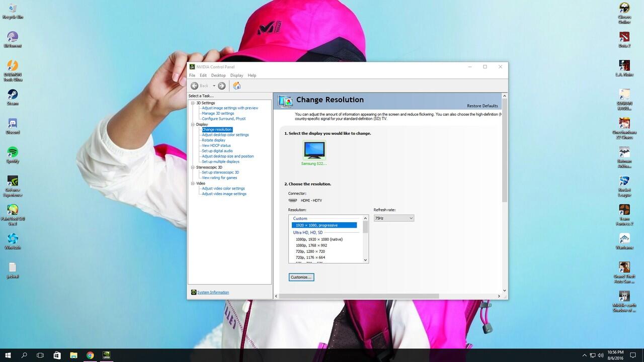Open the Grand Theft Auto San Andreas shortcut
This screenshot has height=362, width=644.
[x=624, y=273]
